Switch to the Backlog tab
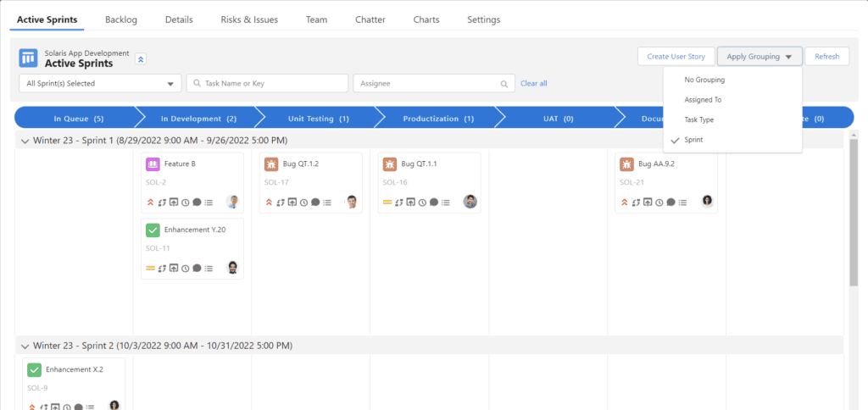This screenshot has width=868, height=410. pyautogui.click(x=121, y=19)
